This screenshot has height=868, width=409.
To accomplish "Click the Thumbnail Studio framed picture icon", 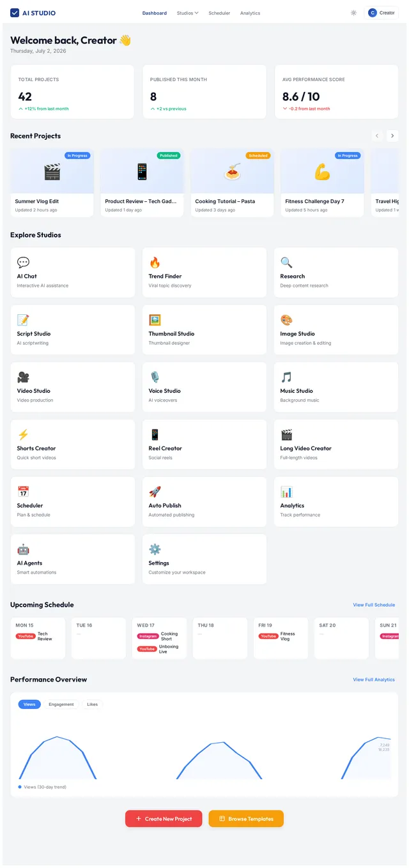I will pyautogui.click(x=155, y=320).
